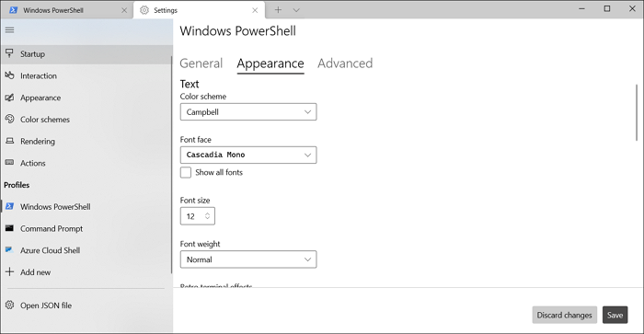Switch to the Advanced profile tab
This screenshot has width=644, height=334.
(345, 63)
